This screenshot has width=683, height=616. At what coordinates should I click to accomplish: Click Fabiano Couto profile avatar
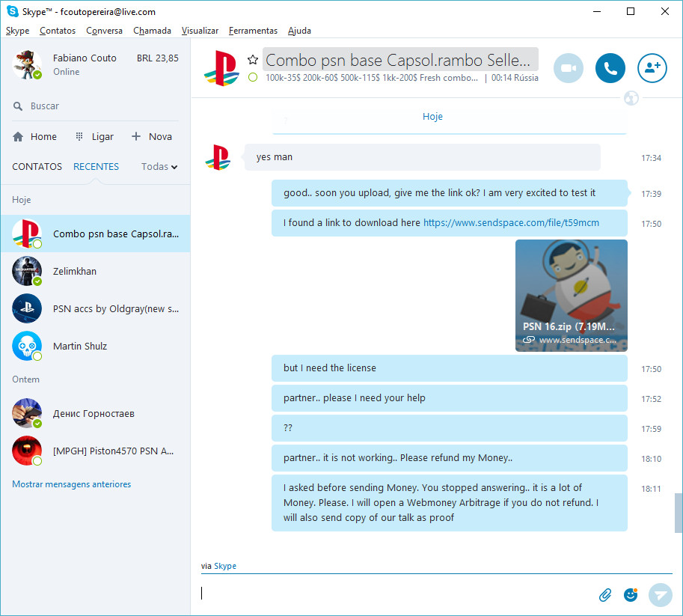pyautogui.click(x=27, y=64)
